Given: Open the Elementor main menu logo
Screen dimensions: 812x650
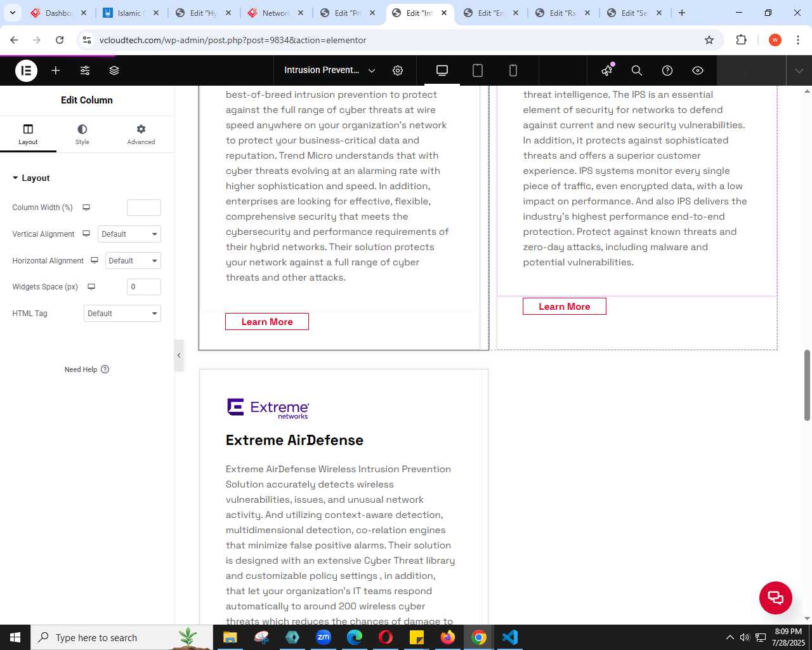Looking at the screenshot, I should pos(26,70).
